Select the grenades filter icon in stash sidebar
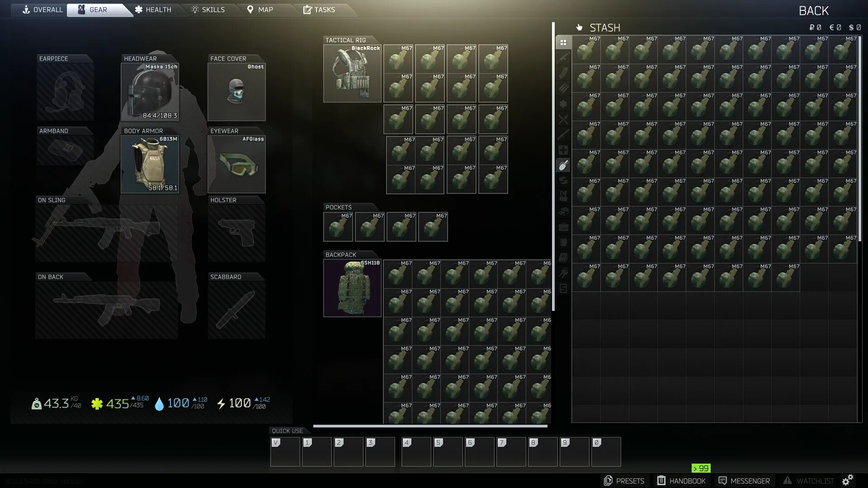This screenshot has width=868, height=488. (563, 165)
